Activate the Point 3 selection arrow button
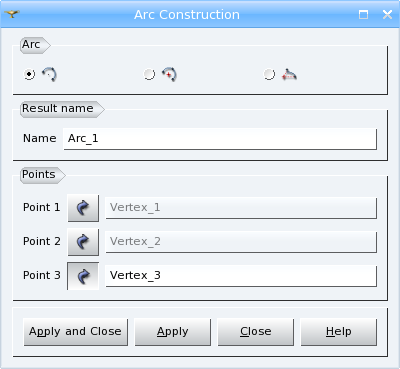The height and width of the screenshot is (369, 400). [x=83, y=276]
